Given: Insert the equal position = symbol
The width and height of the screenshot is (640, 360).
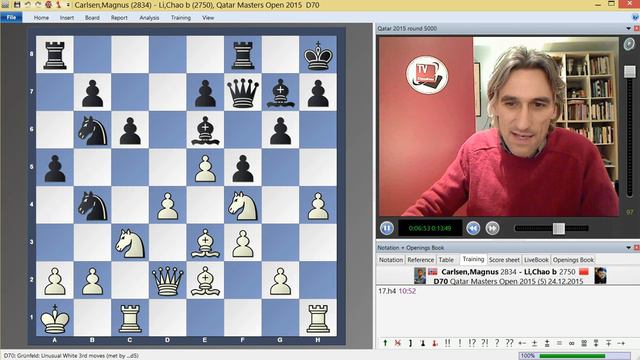Looking at the screenshot, I should click(x=559, y=343).
